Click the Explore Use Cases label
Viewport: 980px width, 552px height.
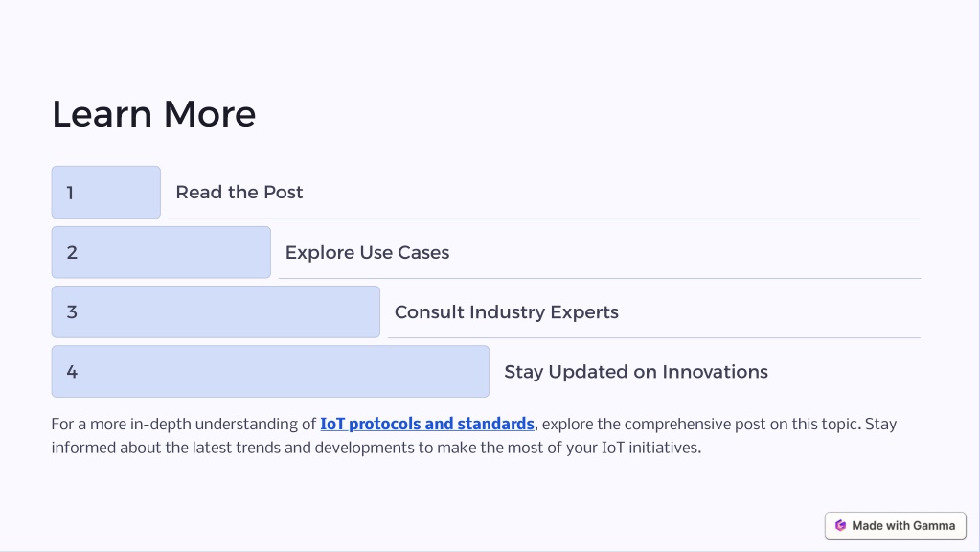pyautogui.click(x=367, y=253)
